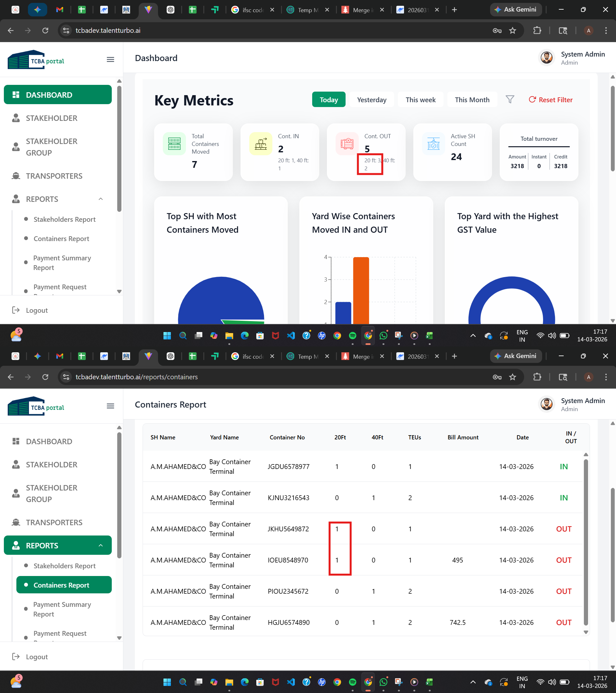
Task: Reload the tcbadev.talentturbo.ai Dashboard browser page
Action: [x=45, y=31]
